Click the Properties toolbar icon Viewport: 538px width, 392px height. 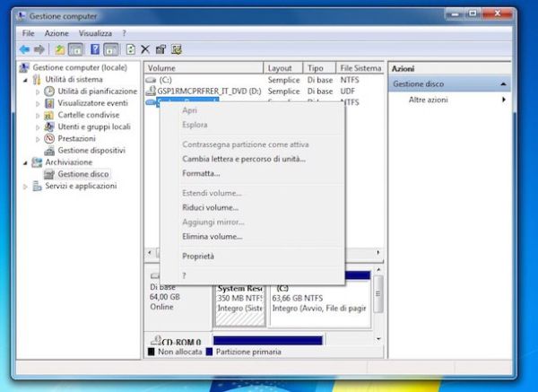point(161,48)
